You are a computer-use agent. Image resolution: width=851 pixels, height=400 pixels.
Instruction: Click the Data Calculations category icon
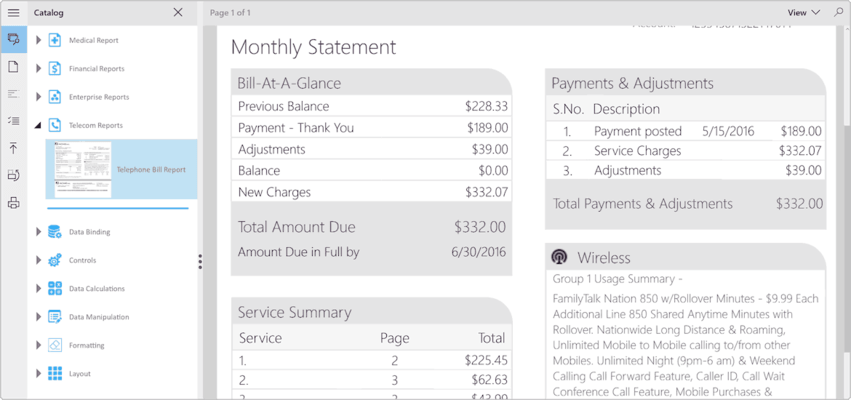(x=55, y=289)
